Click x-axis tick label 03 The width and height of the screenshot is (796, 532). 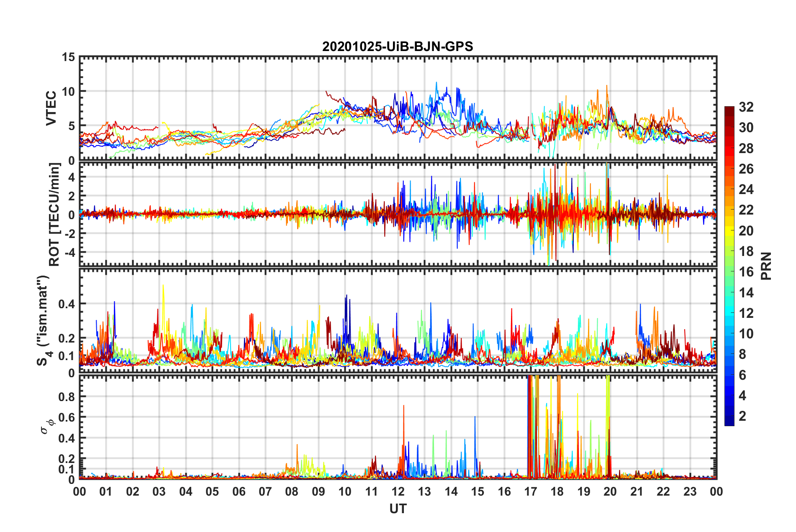click(x=159, y=491)
